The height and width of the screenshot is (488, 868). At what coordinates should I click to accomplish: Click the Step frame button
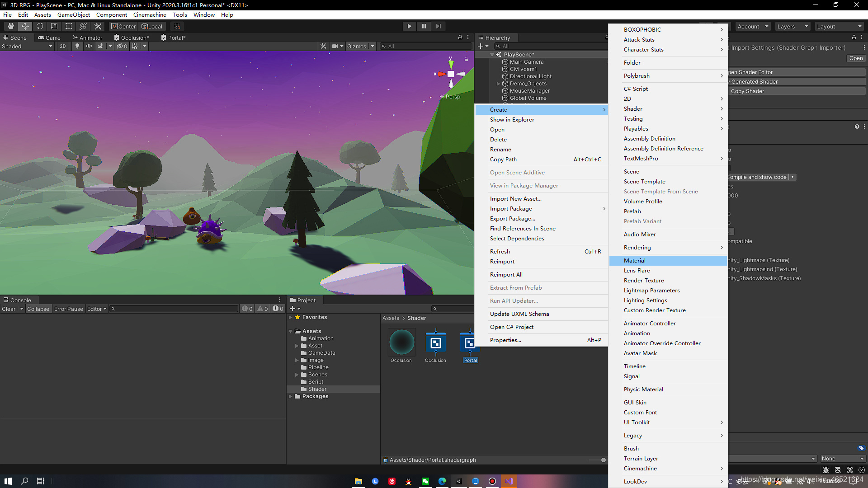point(438,26)
